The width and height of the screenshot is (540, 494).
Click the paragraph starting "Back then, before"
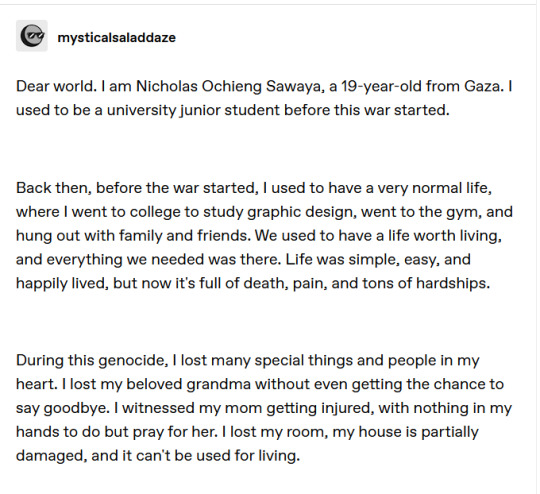click(x=264, y=236)
